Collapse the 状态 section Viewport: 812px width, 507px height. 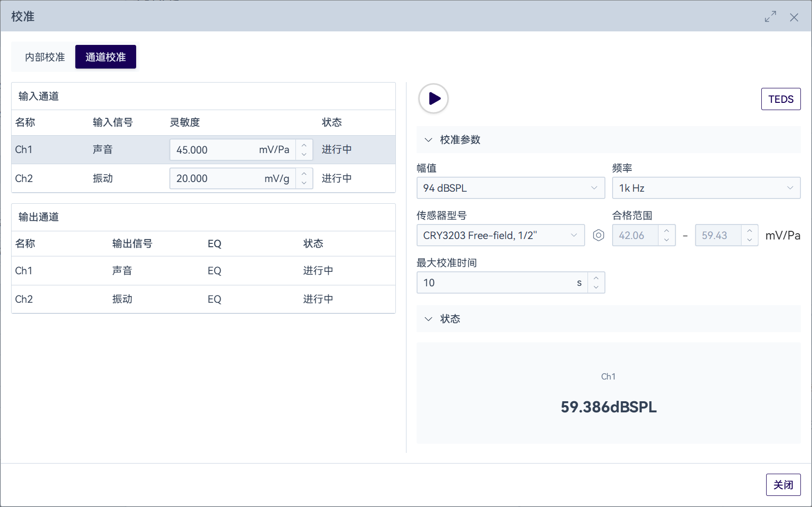tap(428, 319)
